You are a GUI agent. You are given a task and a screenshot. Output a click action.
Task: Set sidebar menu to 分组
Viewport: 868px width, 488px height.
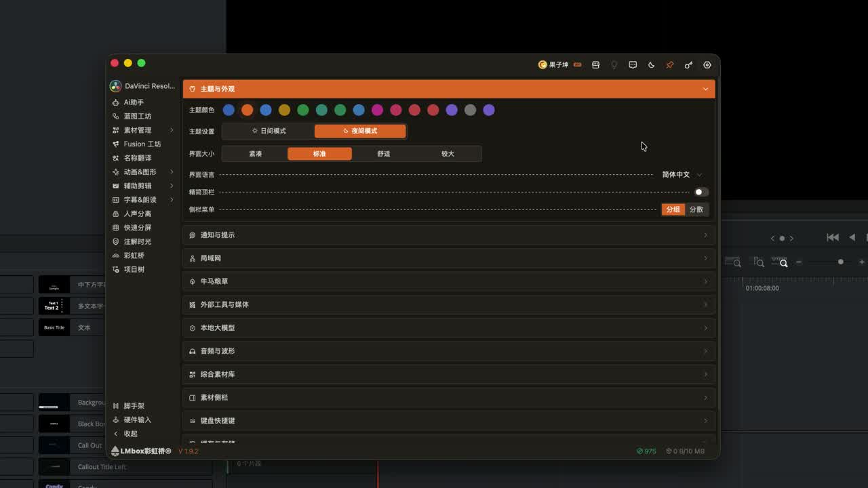[x=673, y=209]
